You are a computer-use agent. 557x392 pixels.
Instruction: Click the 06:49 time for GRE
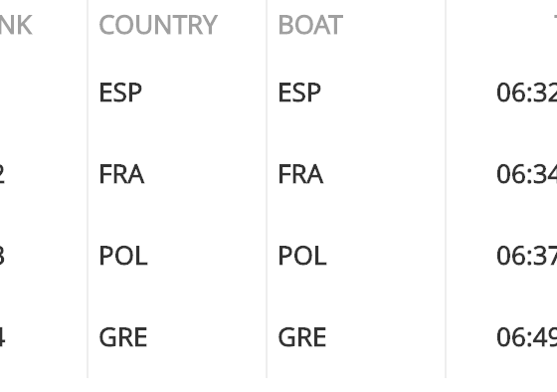coord(527,337)
